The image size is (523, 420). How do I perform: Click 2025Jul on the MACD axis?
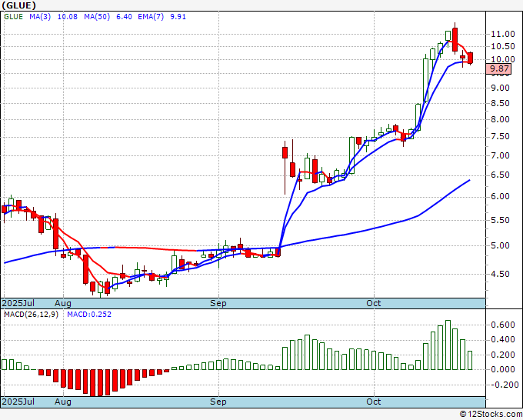coord(18,402)
